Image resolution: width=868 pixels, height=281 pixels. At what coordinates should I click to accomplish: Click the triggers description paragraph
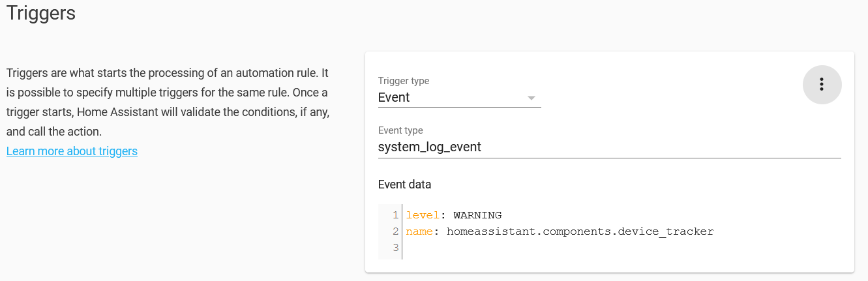(x=168, y=102)
